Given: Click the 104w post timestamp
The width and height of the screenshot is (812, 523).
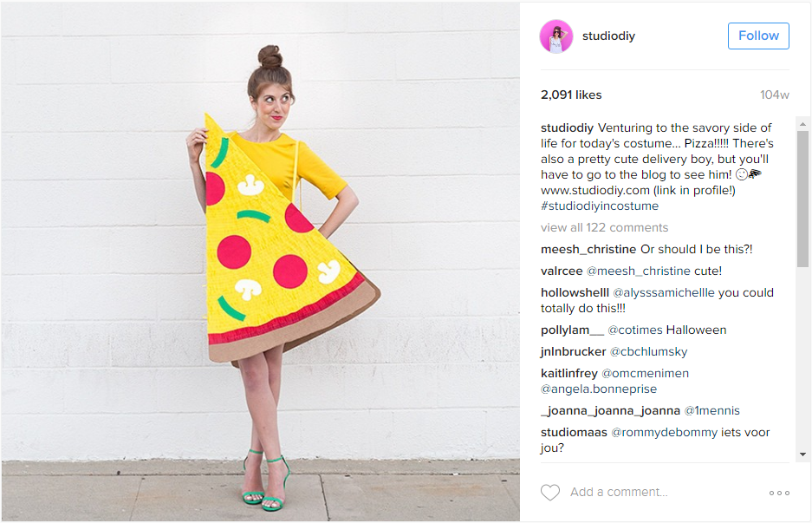Looking at the screenshot, I should tap(774, 95).
